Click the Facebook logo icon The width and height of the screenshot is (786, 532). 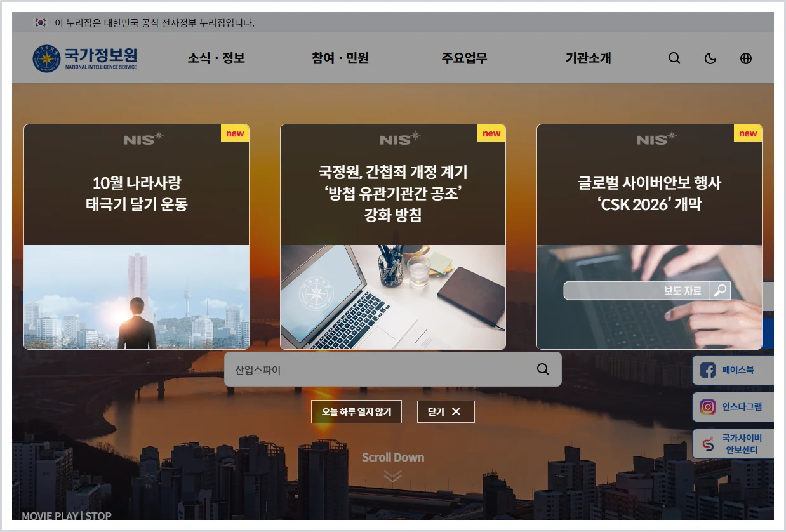[708, 370]
